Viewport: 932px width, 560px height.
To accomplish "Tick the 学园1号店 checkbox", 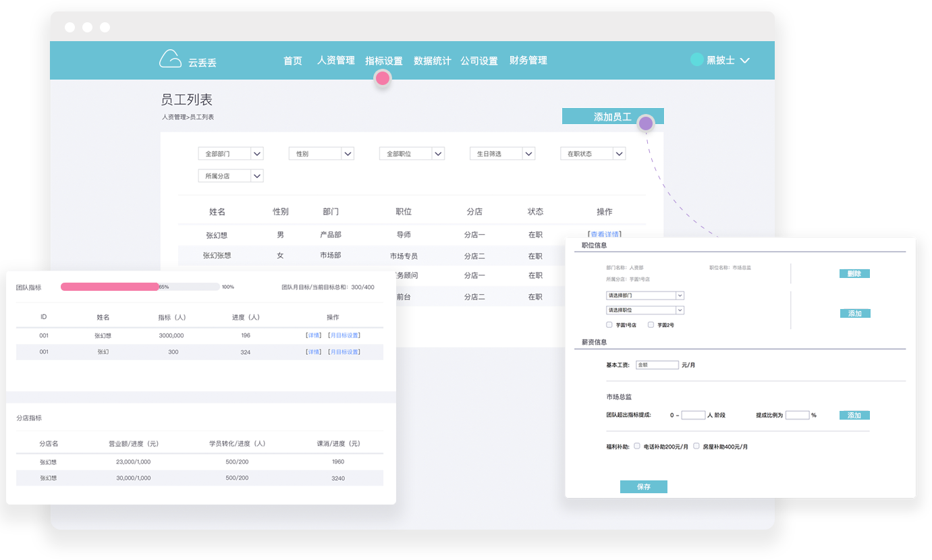I will click(609, 325).
